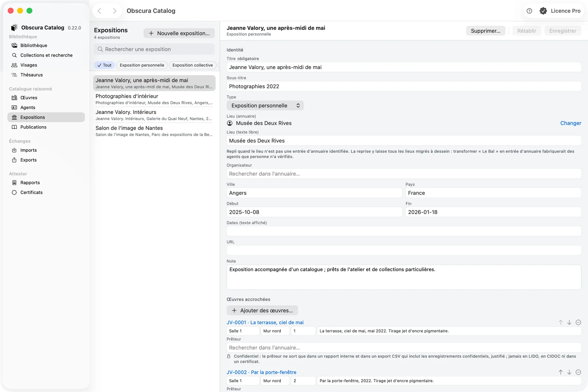The width and height of the screenshot is (588, 392).
Task: Open the Visages section
Action: coord(46,65)
